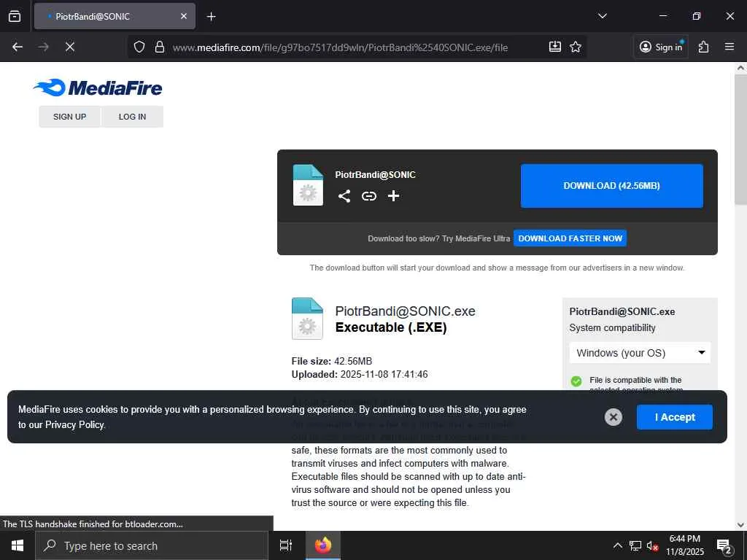Select the PiotrBandi@SONIC.exe filename heading

point(406,311)
